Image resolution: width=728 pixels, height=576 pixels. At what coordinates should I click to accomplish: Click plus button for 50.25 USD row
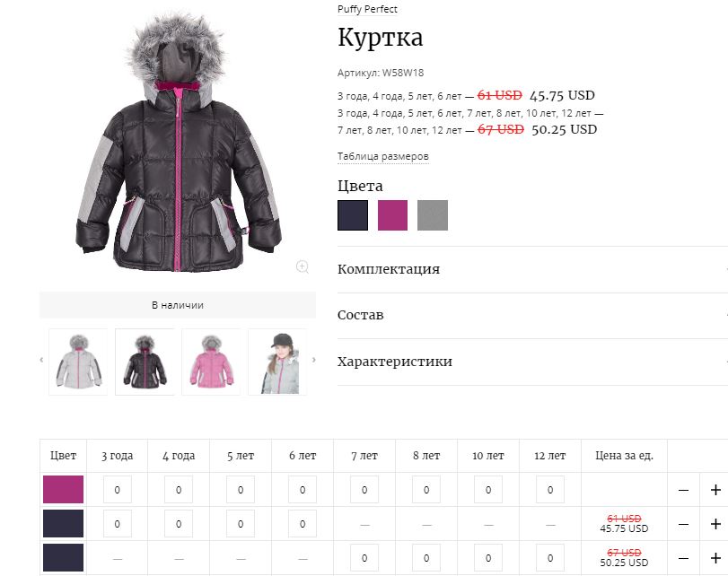point(715,558)
